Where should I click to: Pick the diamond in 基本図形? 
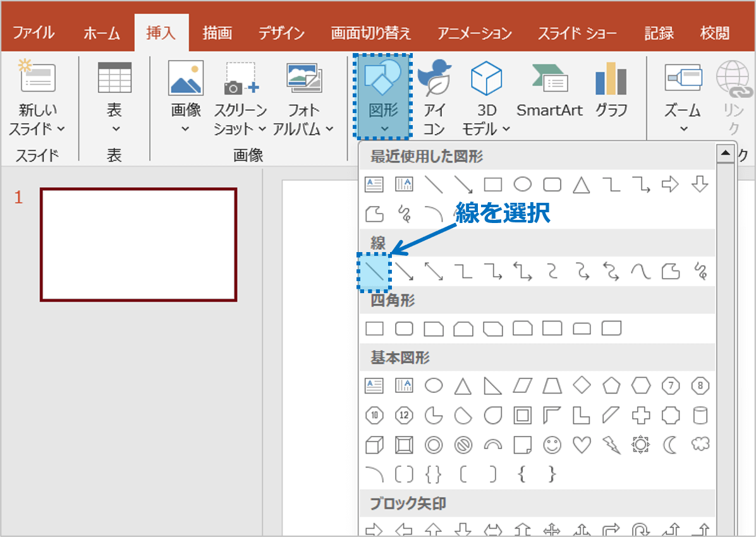coord(582,385)
